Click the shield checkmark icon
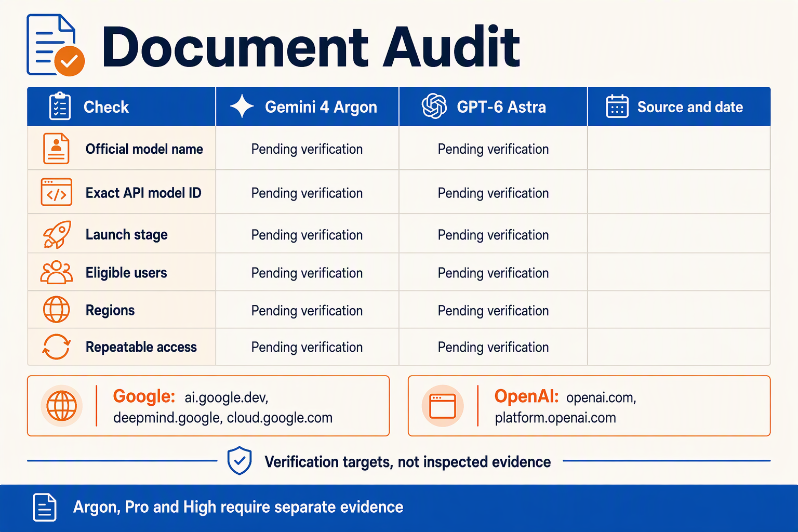 (240, 461)
